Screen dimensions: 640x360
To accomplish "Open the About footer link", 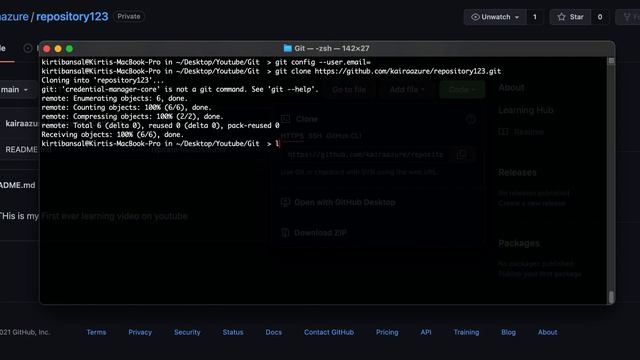I will (x=547, y=332).
